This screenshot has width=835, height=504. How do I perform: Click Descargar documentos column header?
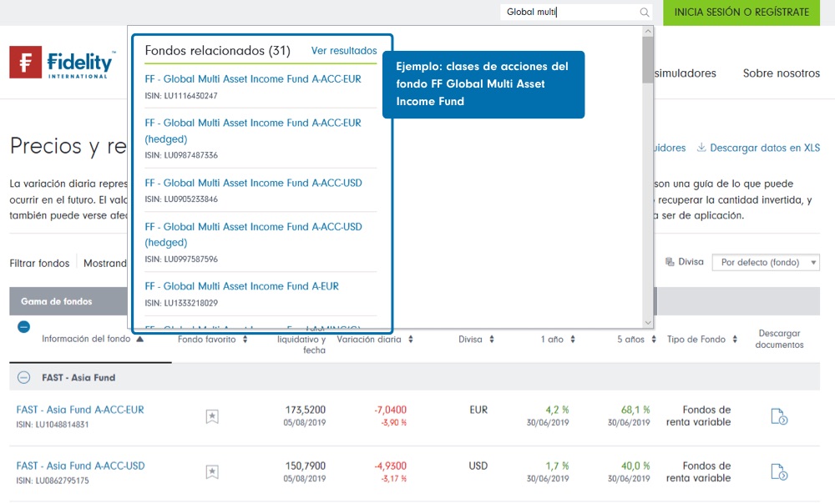tap(780, 339)
